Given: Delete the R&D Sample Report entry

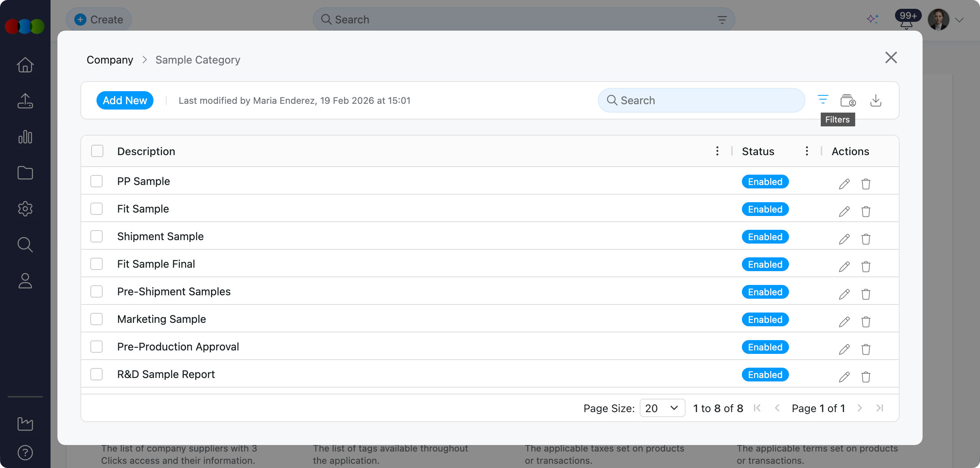Looking at the screenshot, I should tap(866, 377).
